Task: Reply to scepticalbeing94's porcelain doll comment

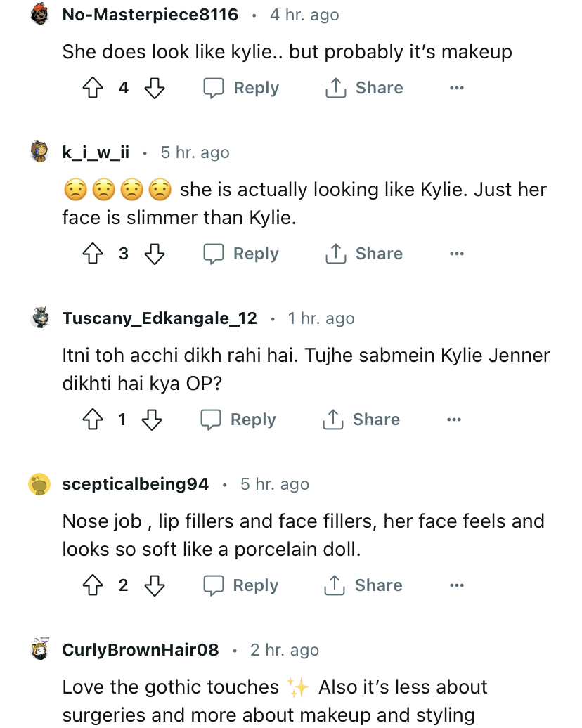Action: coord(241,585)
